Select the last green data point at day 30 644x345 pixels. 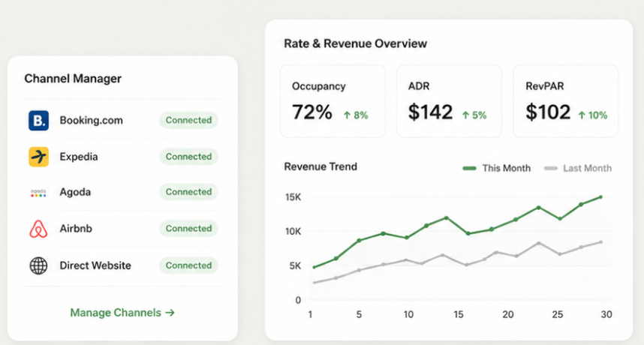tap(601, 197)
